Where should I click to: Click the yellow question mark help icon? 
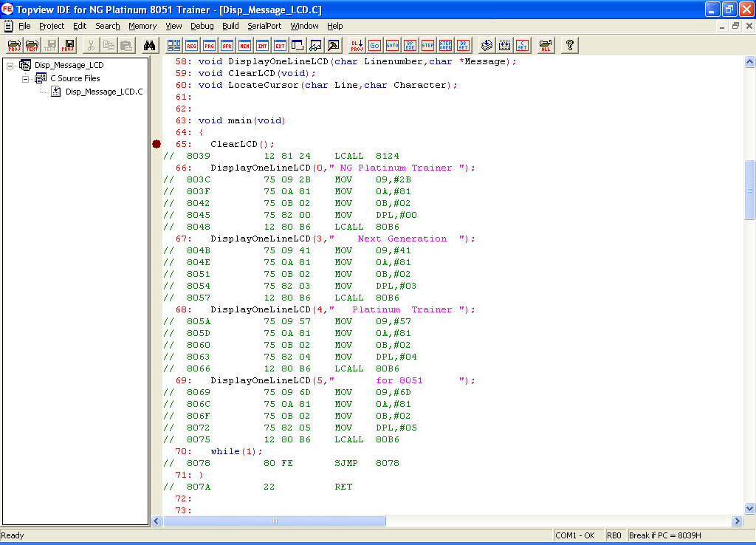tap(569, 45)
